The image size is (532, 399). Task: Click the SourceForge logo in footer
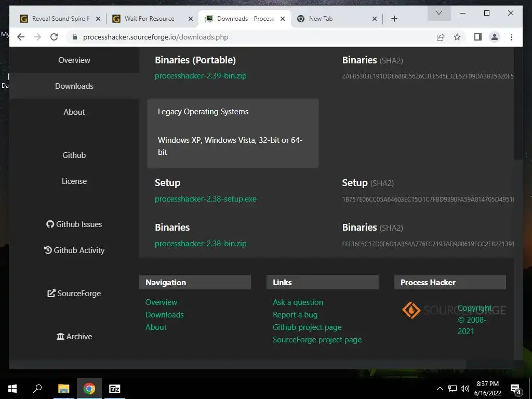454,310
